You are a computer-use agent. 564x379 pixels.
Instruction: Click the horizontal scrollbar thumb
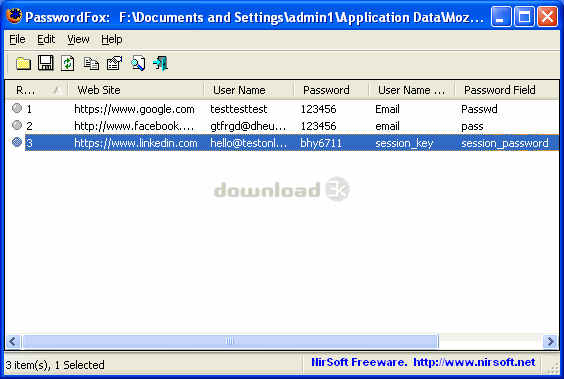click(x=230, y=341)
